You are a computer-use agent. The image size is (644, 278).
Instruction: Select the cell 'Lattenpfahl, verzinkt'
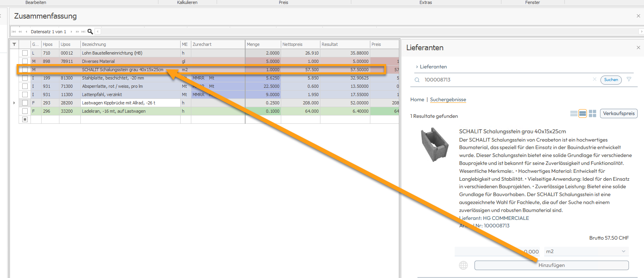[130, 95]
